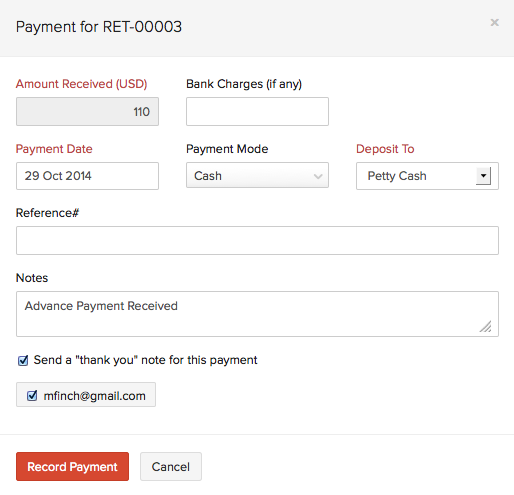Click the Deposit To label

(385, 149)
